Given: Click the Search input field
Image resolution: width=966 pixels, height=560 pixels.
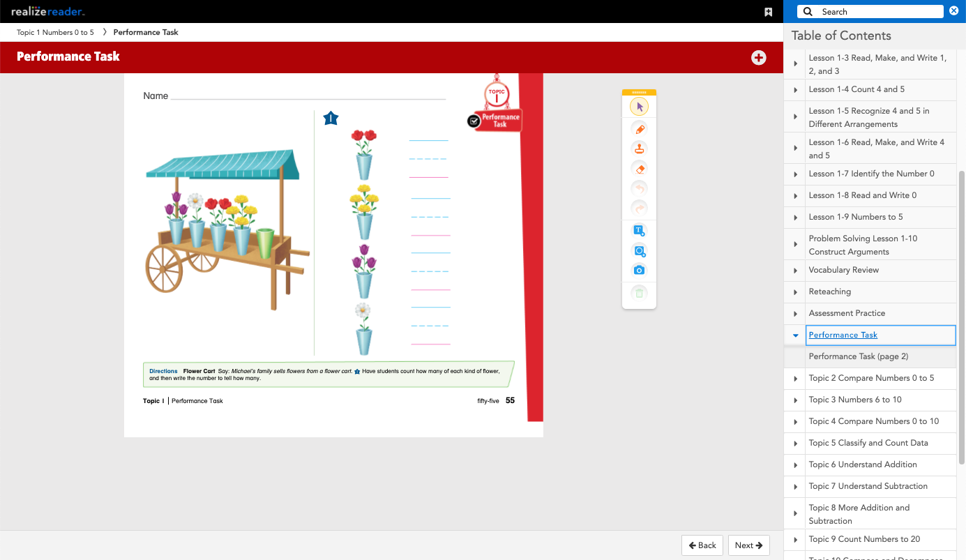Looking at the screenshot, I should pos(870,12).
